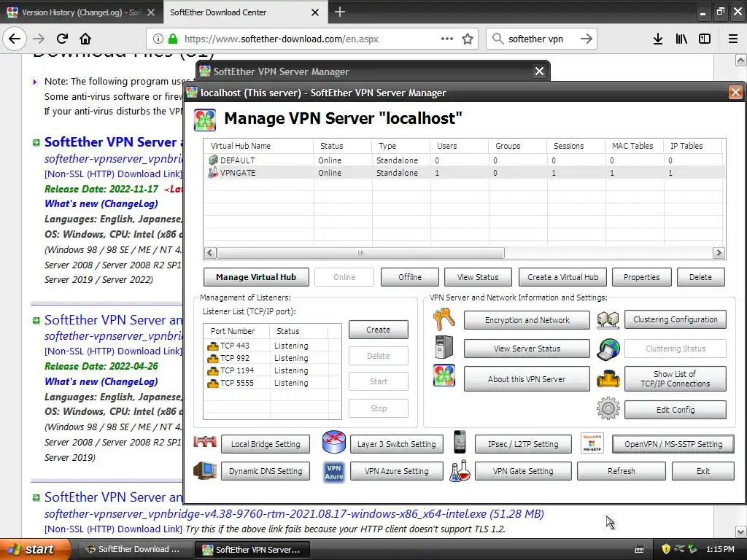Click the gear icon beside Edit Config
747x560 pixels.
pos(608,408)
